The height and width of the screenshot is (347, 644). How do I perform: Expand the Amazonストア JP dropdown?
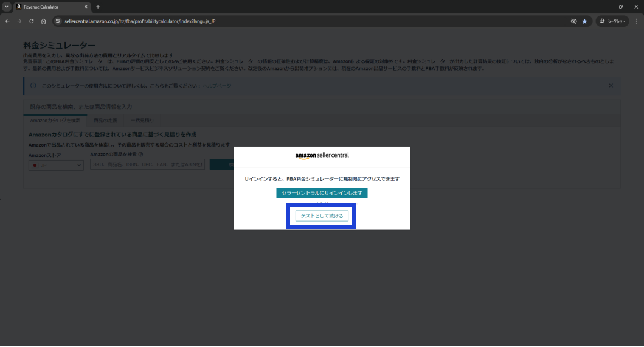(56, 165)
